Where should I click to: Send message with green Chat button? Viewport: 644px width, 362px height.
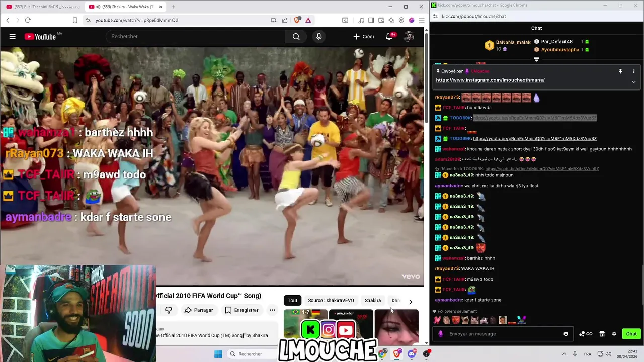(x=631, y=334)
